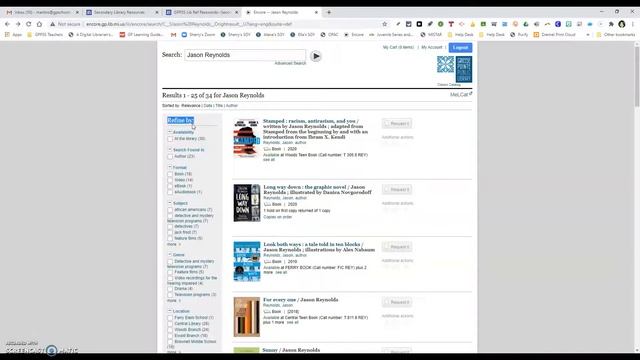The width and height of the screenshot is (640, 360).
Task: Open the My Account link
Action: 432,47
